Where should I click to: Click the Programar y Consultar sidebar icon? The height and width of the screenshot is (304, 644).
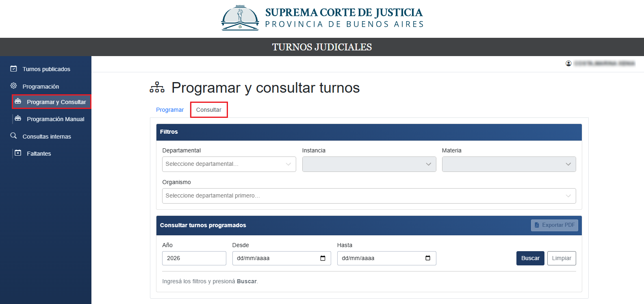coord(18,101)
